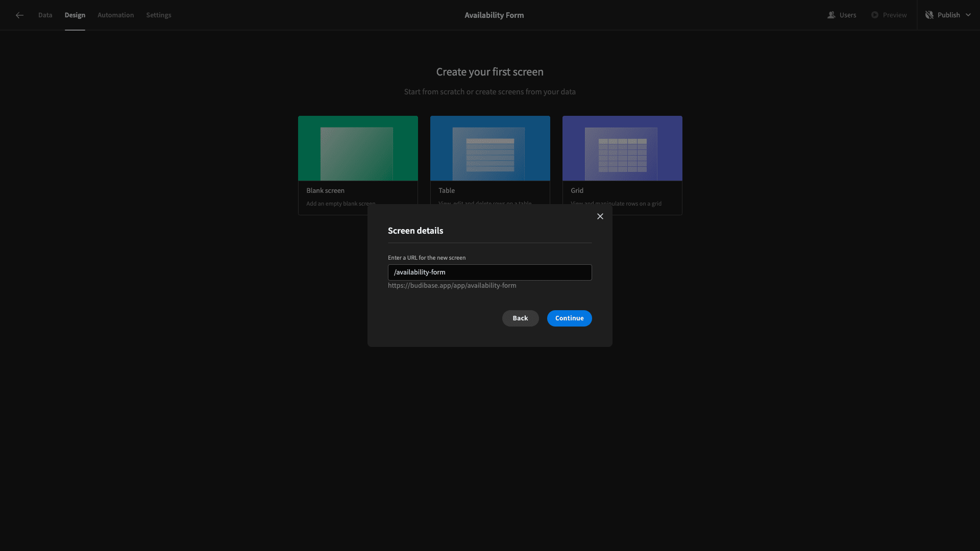980x551 pixels.
Task: Switch to the Design tab
Action: tap(75, 15)
